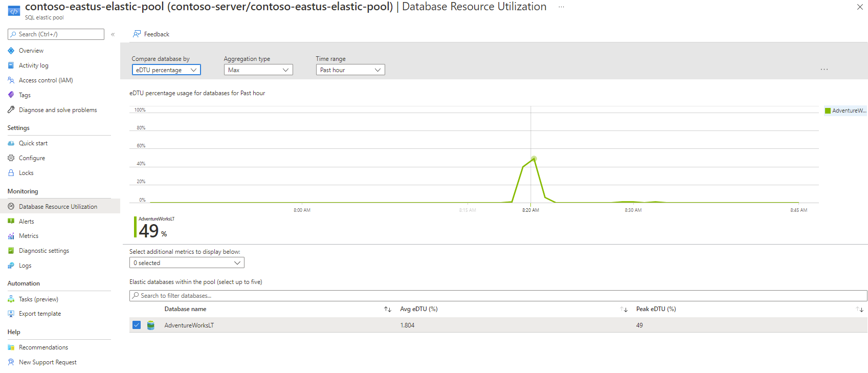Click the Recommendations icon
The height and width of the screenshot is (373, 868).
pyautogui.click(x=11, y=347)
